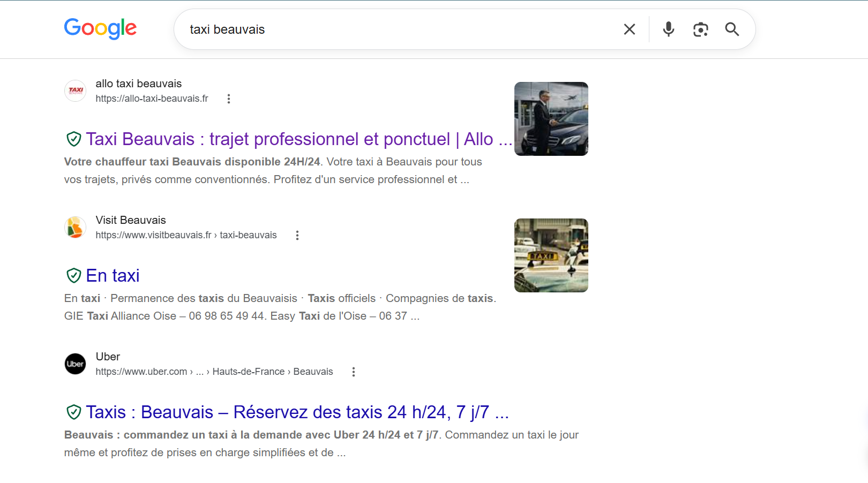This screenshot has width=868, height=483.
Task: Open the 'En taxi' result link
Action: (x=113, y=276)
